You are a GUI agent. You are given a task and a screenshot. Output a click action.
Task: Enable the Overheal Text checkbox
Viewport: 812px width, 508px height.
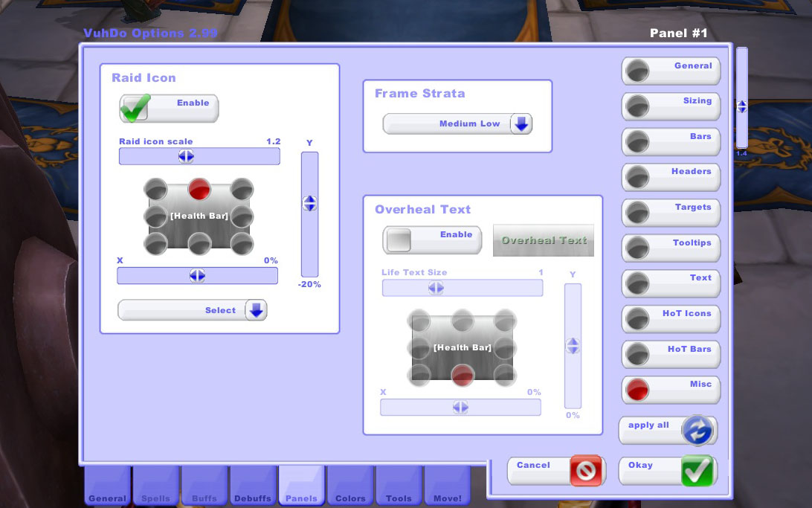399,239
